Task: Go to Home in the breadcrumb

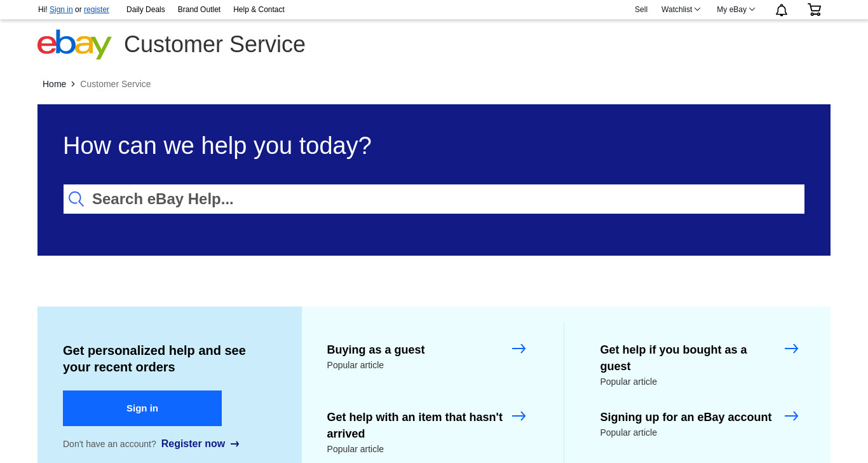Action: [54, 84]
